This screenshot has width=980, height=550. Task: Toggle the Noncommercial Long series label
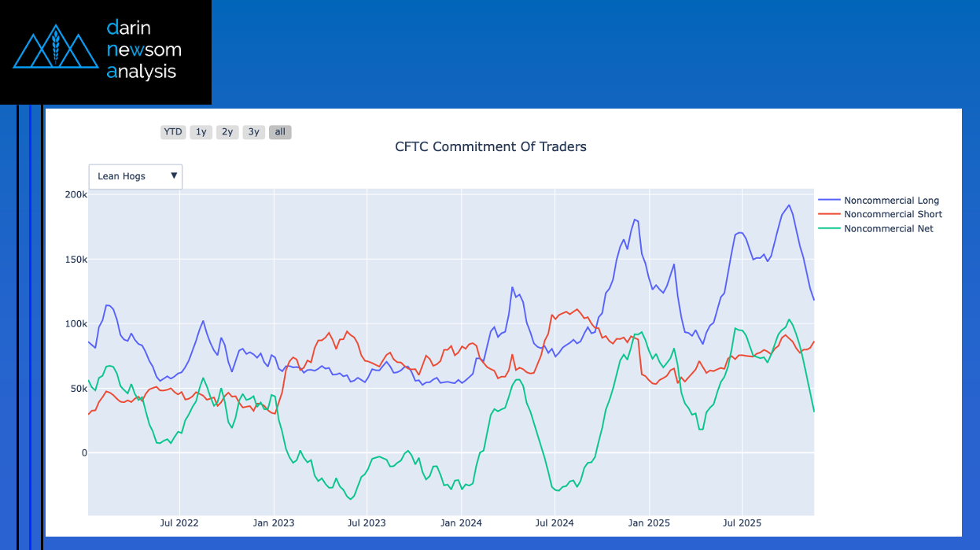click(x=891, y=201)
